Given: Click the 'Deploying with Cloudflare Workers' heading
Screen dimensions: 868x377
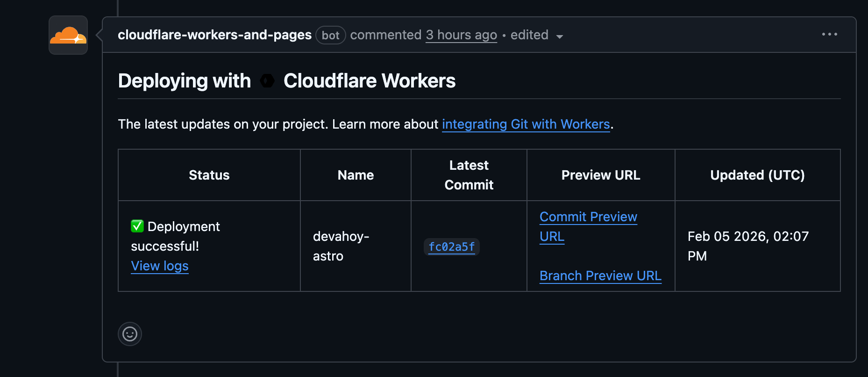Looking at the screenshot, I should [x=287, y=81].
